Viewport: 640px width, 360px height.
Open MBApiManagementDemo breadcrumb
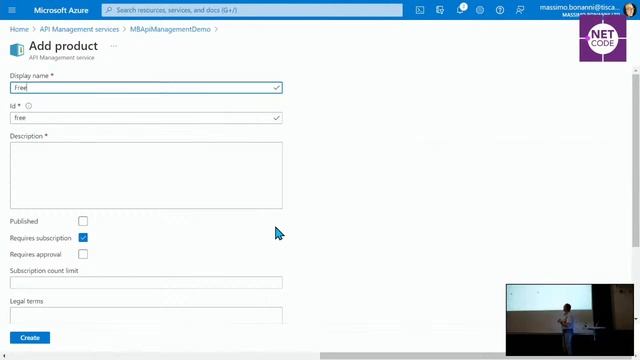pos(170,29)
